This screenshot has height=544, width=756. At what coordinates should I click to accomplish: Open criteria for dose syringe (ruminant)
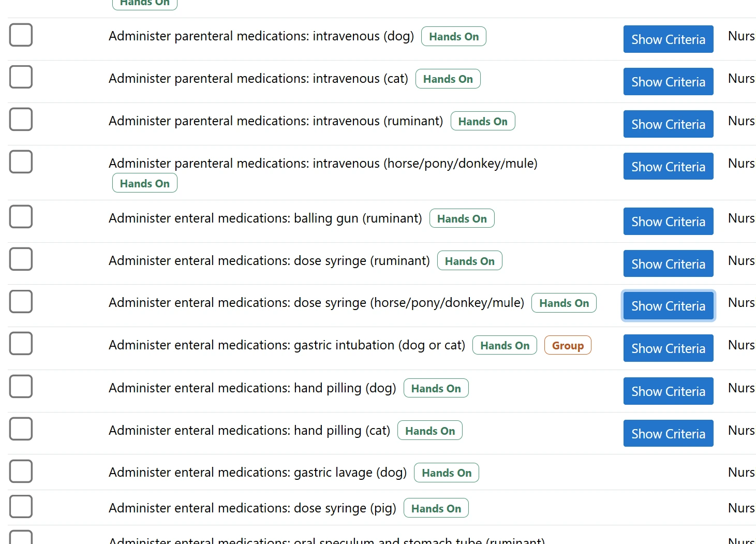point(668,264)
